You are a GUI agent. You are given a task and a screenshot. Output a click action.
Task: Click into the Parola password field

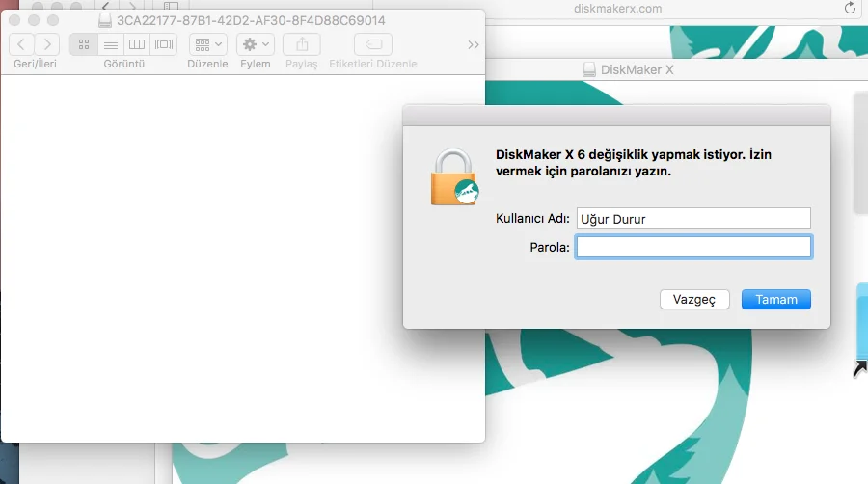692,248
